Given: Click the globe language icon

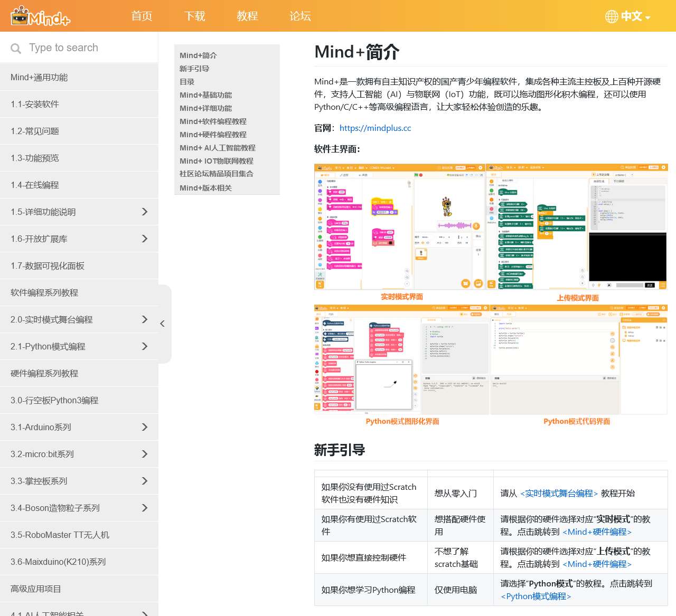Looking at the screenshot, I should point(611,16).
